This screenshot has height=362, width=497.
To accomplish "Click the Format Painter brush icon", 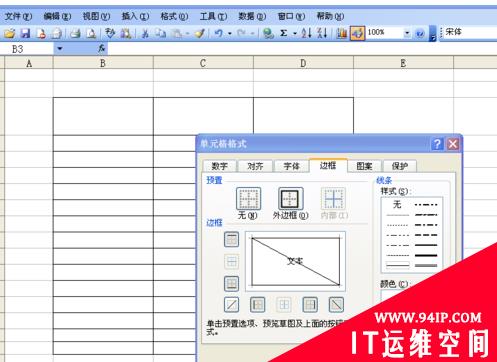I will (199, 33).
